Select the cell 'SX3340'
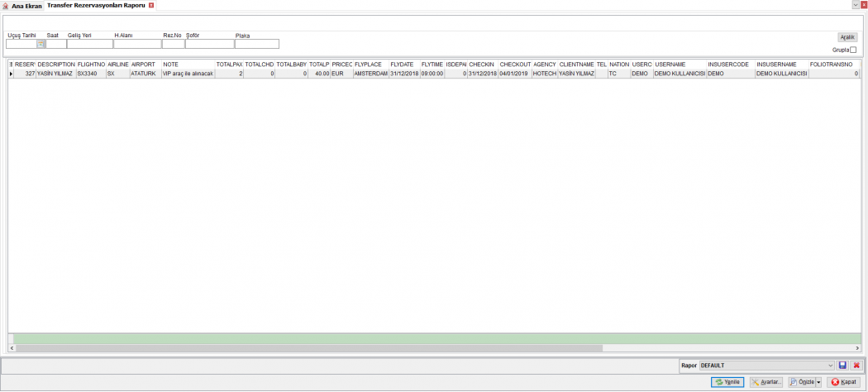The height and width of the screenshot is (392, 868). [91, 73]
